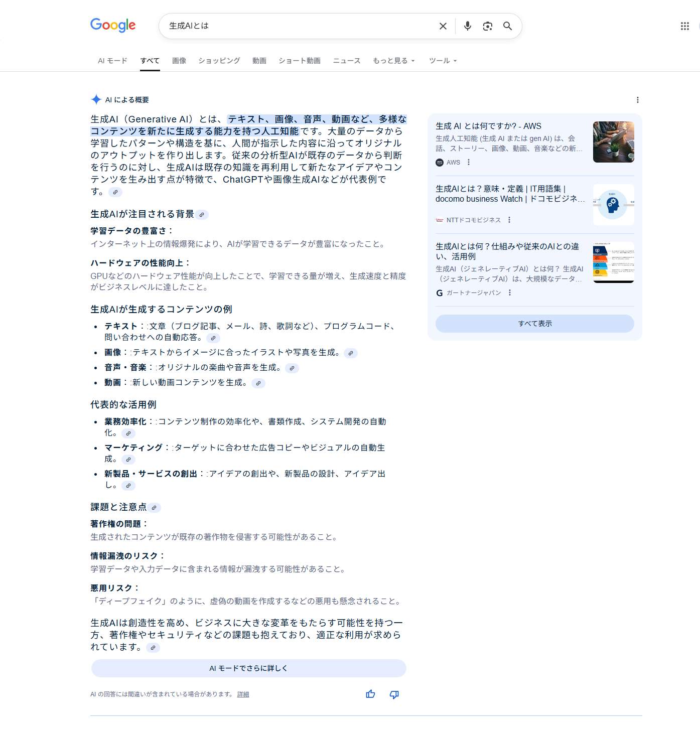The height and width of the screenshot is (732, 700).
Task: Click the thumbs up feedback icon
Action: 370,694
